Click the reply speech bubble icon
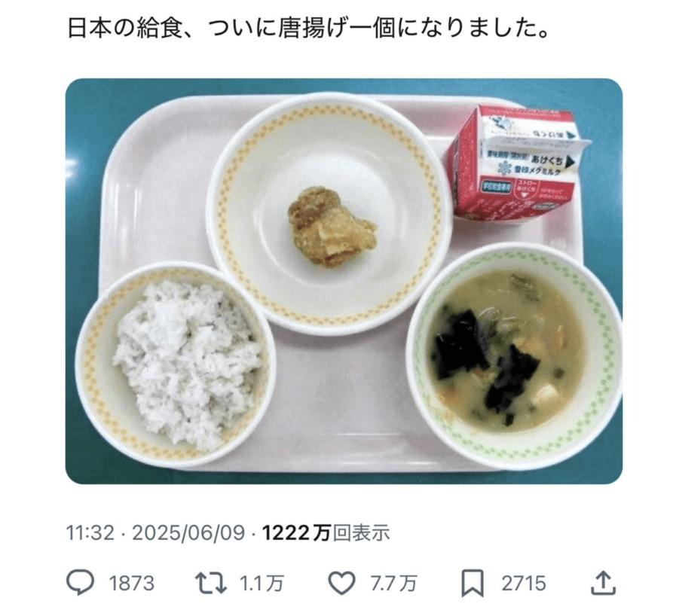 [x=80, y=583]
